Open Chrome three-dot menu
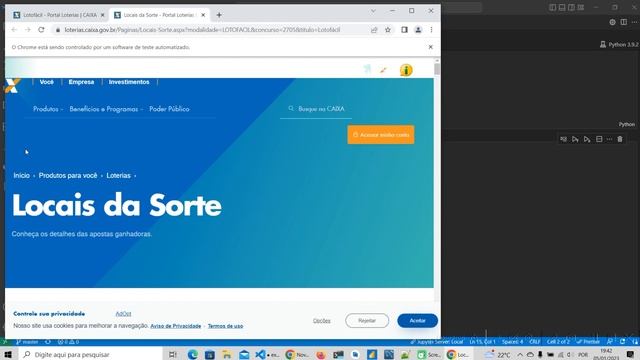Image resolution: width=640 pixels, height=360 pixels. (431, 30)
